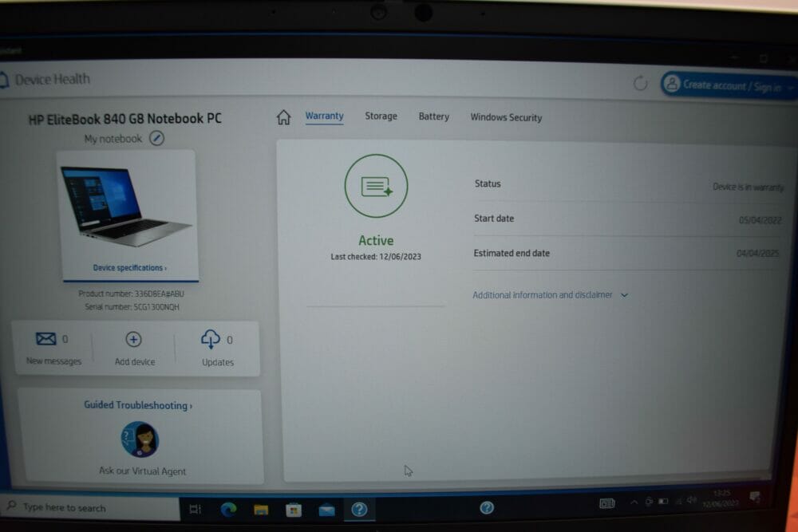Click the Status row label
This screenshot has height=532, width=798.
coord(488,183)
